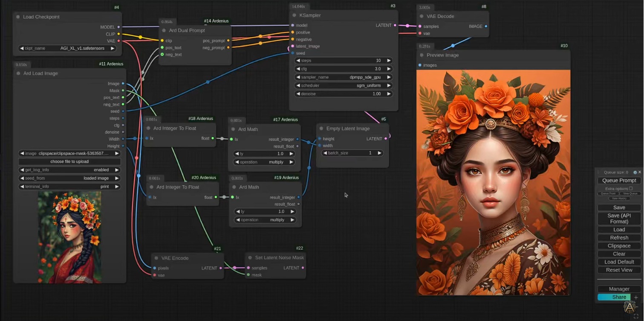Click the Load Checkpoint node collapse dot

tap(18, 17)
